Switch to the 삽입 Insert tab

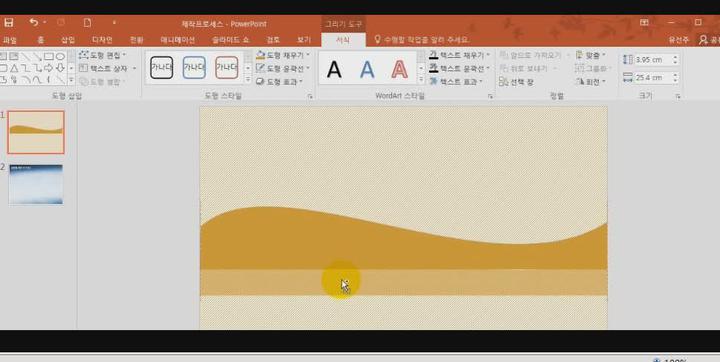(68, 40)
